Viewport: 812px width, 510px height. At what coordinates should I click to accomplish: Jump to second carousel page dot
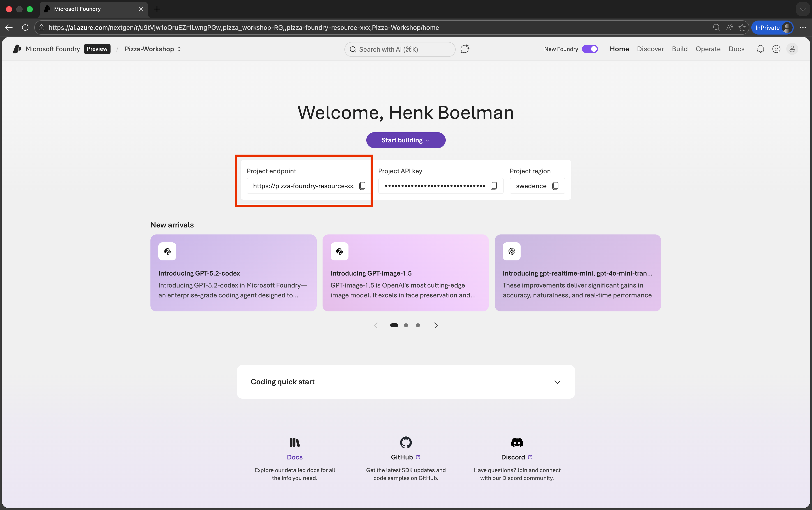406,325
